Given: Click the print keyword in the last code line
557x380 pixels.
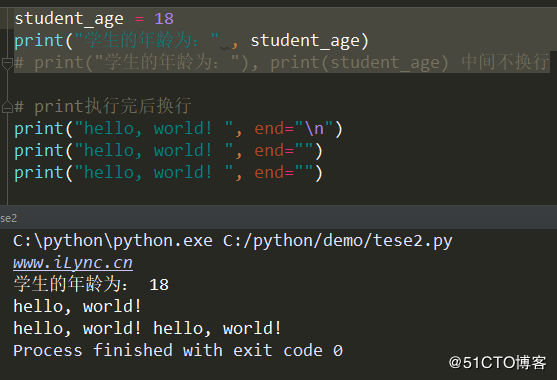Looking at the screenshot, I should point(39,173).
